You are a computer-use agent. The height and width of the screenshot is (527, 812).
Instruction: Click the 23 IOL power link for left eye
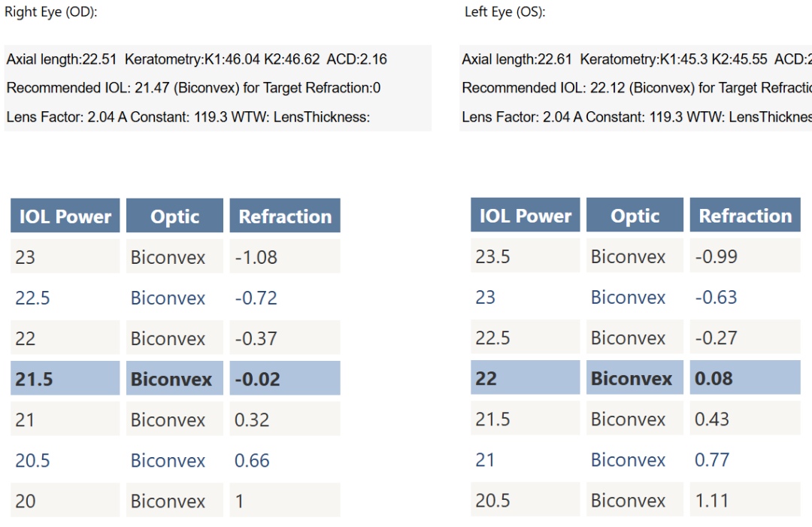tap(485, 297)
